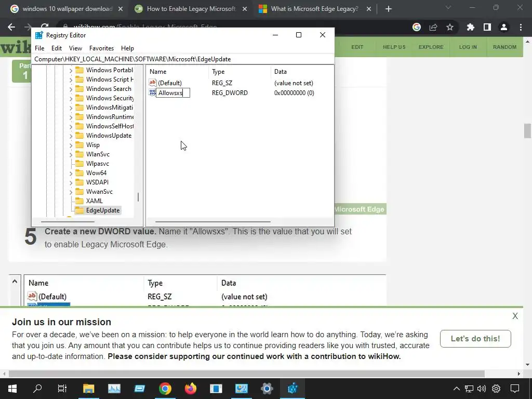Expand the Windows Security key chevron
The width and height of the screenshot is (532, 399).
tap(71, 98)
